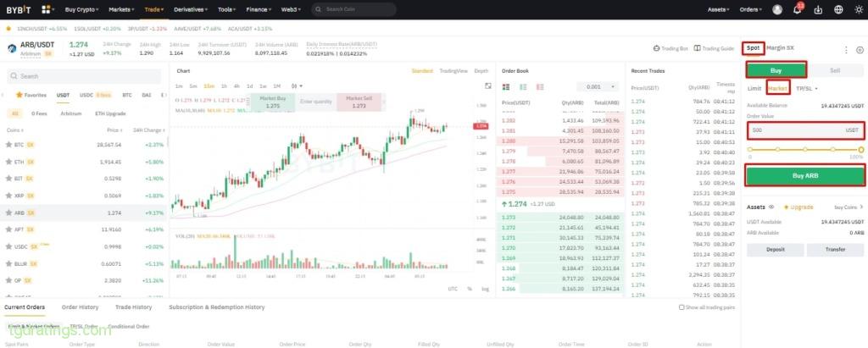Click the Transfer button
The width and height of the screenshot is (868, 348).
[x=835, y=250]
